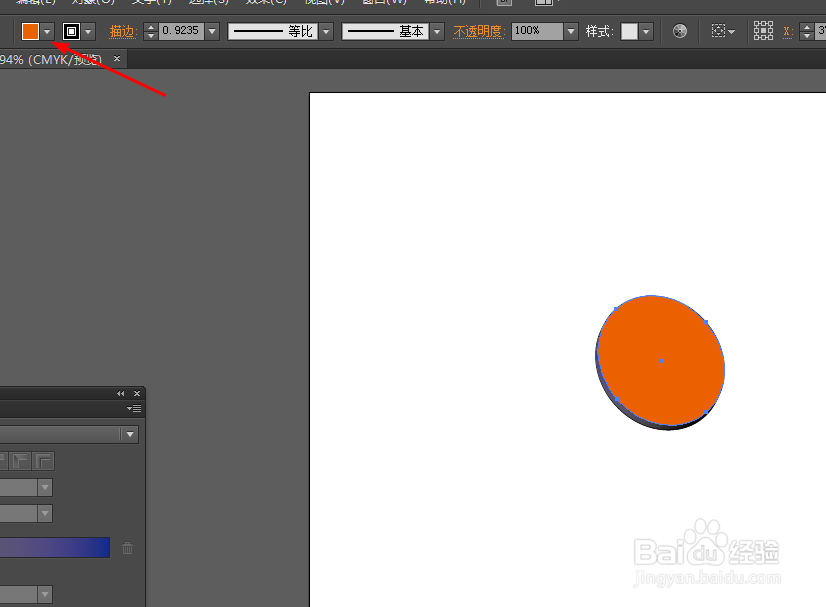Viewport: 826px width, 607px height.
Task: Open the dropdown just below stroke icons
Action: click(x=45, y=487)
